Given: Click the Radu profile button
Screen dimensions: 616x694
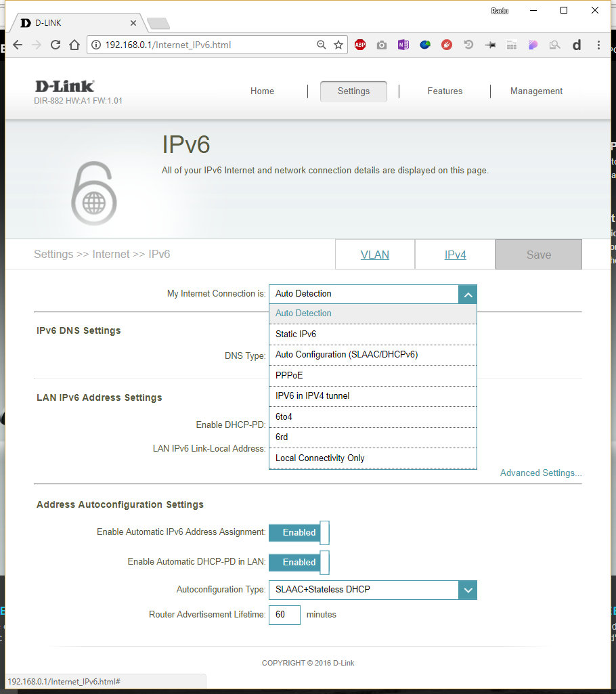Looking at the screenshot, I should 500,11.
